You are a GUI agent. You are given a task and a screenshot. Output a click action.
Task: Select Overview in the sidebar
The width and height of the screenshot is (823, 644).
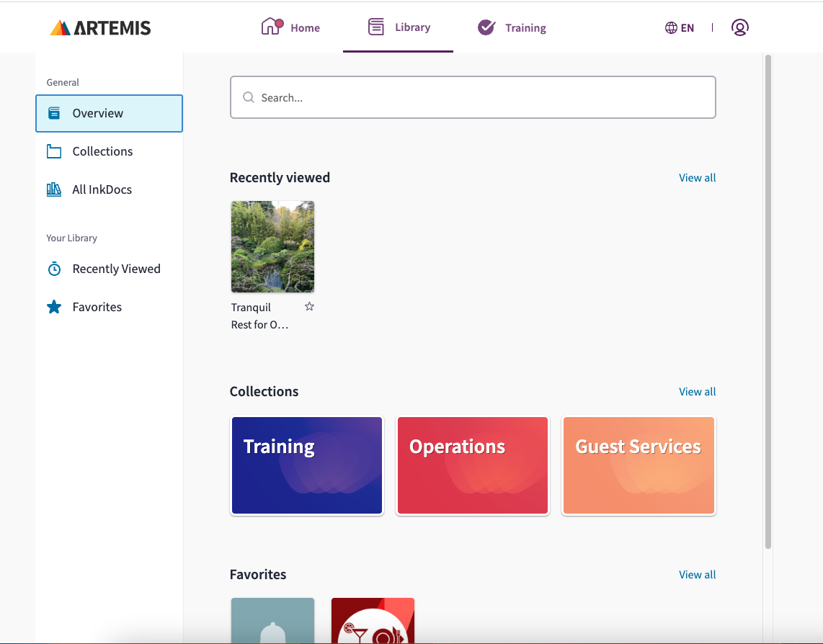point(109,113)
